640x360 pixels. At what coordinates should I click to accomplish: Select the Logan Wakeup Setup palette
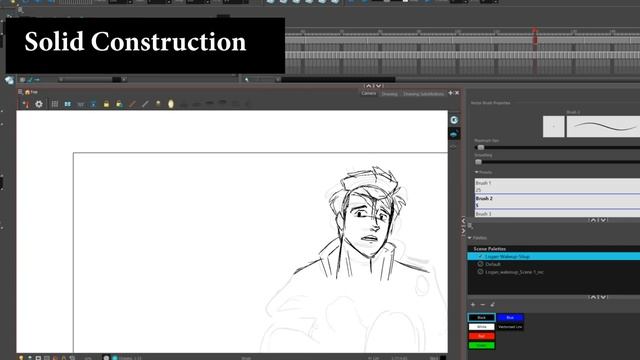(x=554, y=256)
